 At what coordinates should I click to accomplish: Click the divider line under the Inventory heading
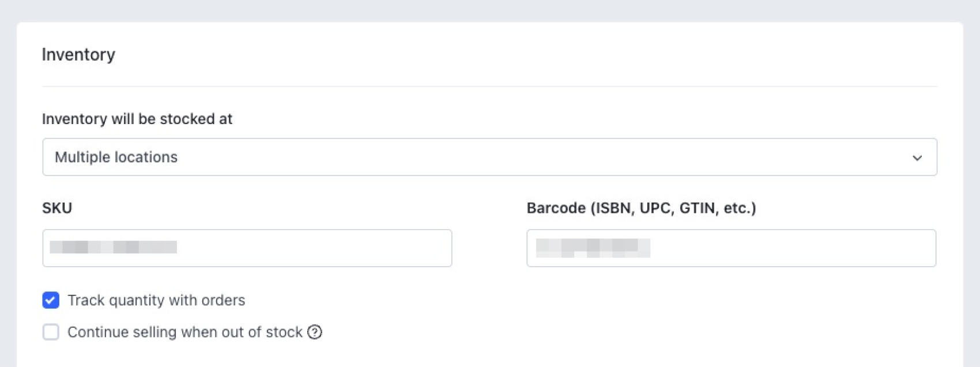[489, 87]
